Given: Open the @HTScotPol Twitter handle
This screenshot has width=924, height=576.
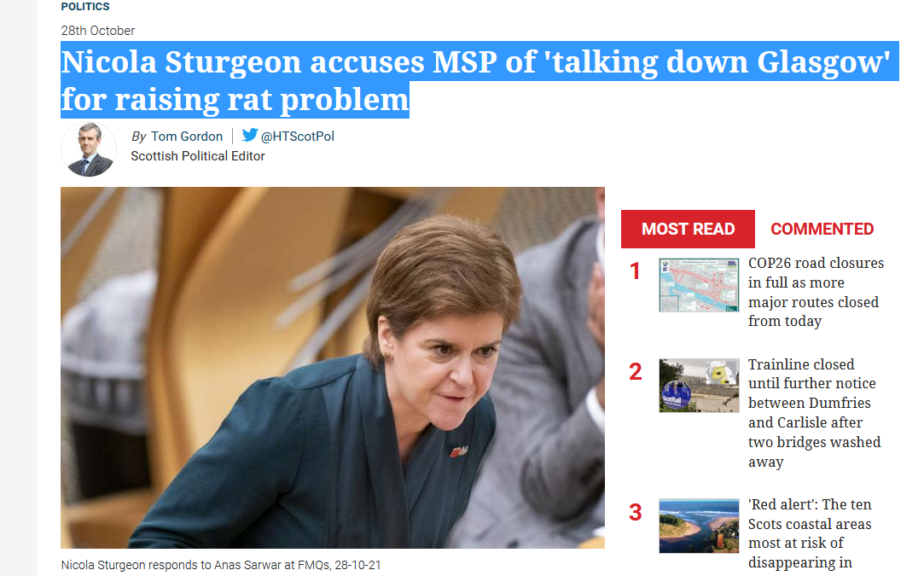Looking at the screenshot, I should (x=298, y=137).
